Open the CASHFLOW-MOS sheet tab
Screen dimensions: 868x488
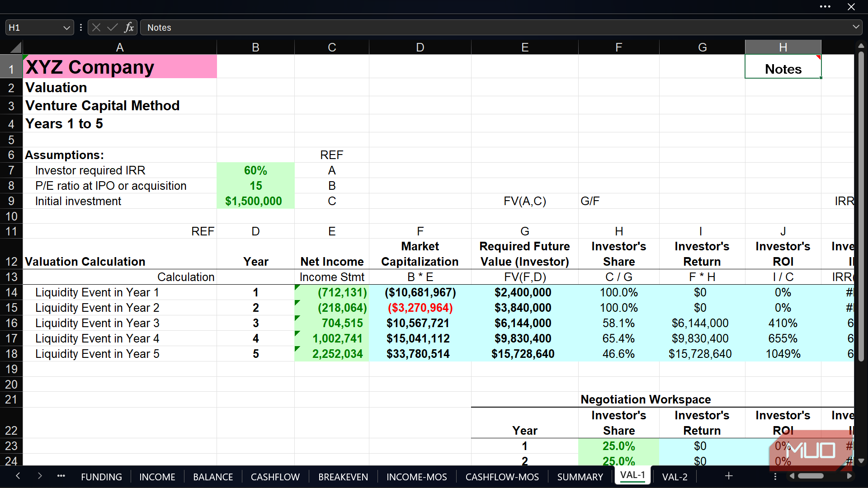(x=502, y=477)
